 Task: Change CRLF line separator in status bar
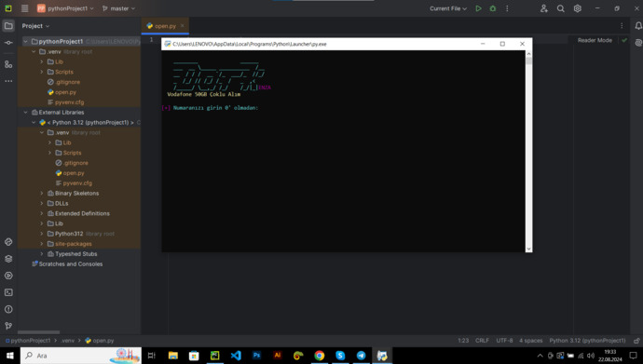click(483, 341)
